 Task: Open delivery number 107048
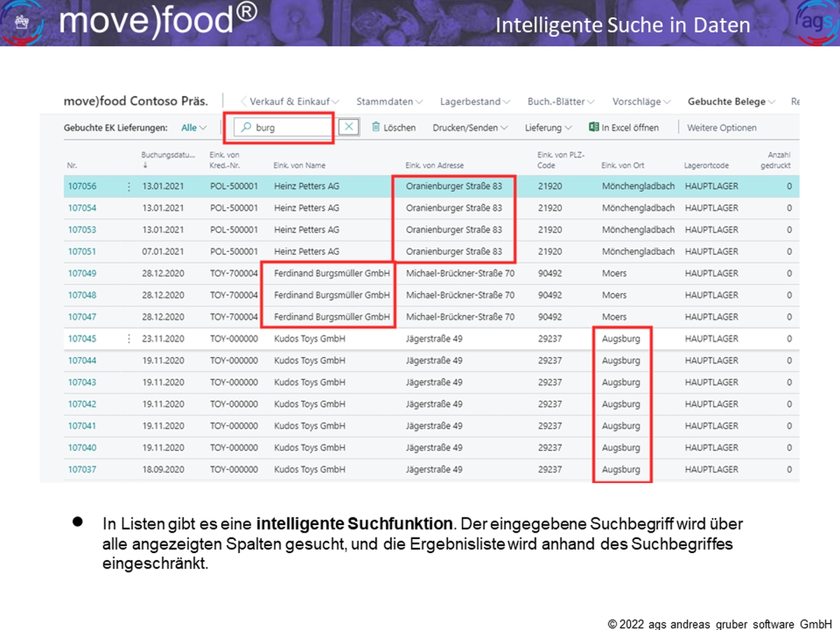[82, 295]
